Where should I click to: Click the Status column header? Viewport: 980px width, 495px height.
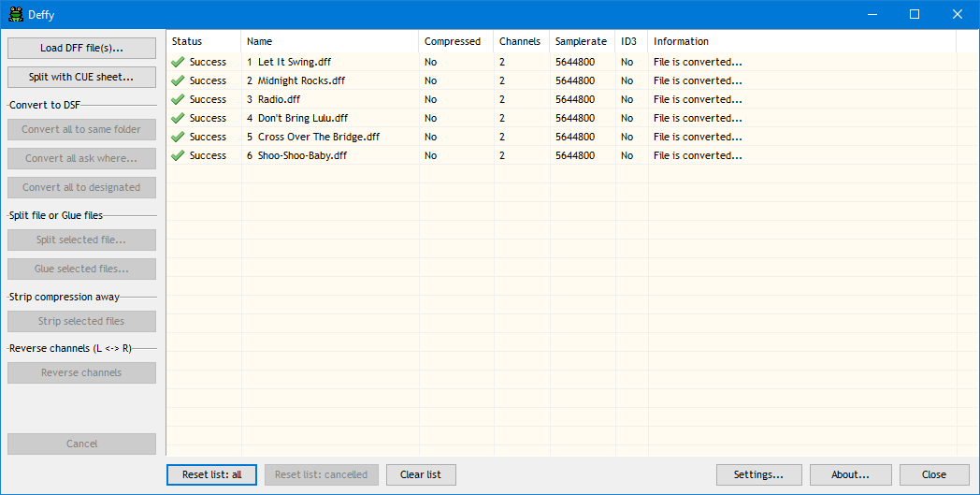(x=187, y=41)
